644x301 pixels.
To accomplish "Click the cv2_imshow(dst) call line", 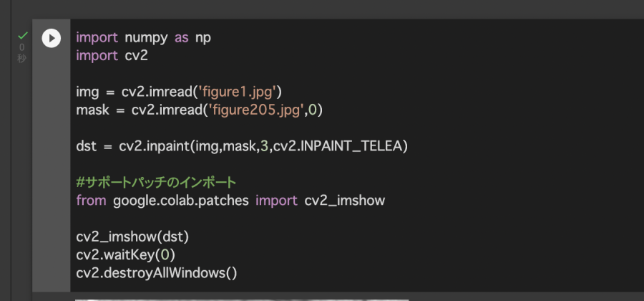I will point(132,236).
